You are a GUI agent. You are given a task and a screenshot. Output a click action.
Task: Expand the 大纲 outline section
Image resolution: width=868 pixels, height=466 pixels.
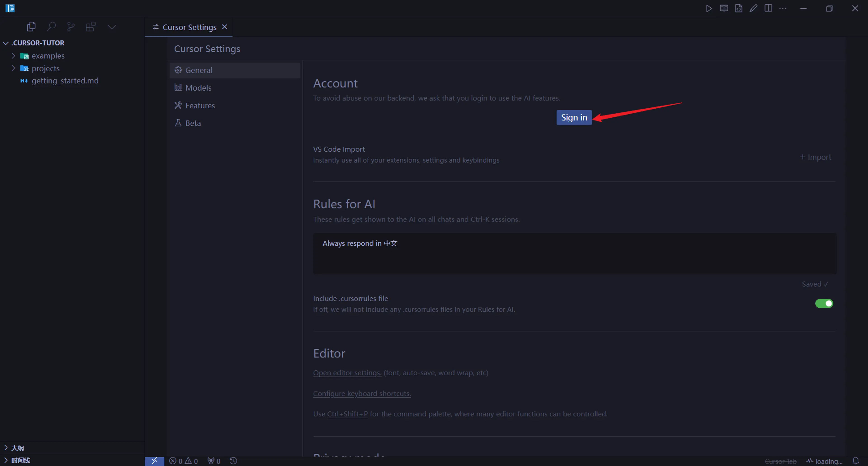[x=17, y=448]
